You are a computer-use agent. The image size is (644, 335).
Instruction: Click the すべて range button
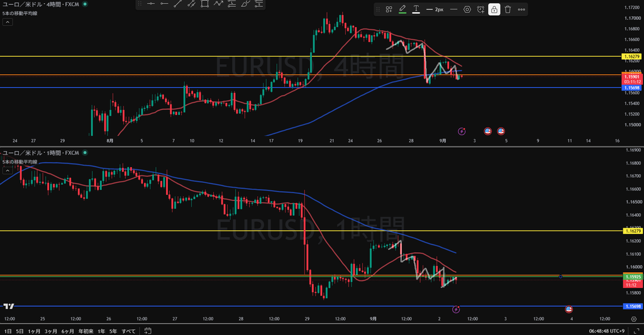pos(128,331)
